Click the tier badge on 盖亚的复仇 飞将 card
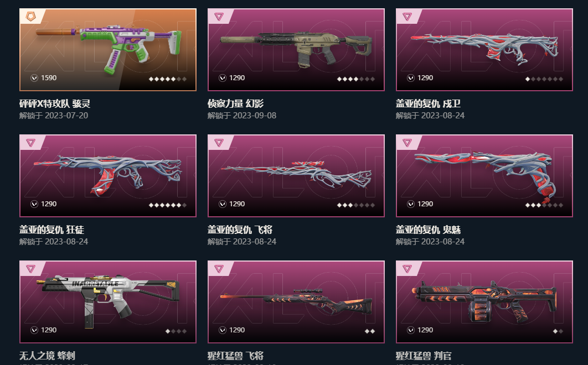Image resolution: width=588 pixels, height=365 pixels. pos(219,142)
